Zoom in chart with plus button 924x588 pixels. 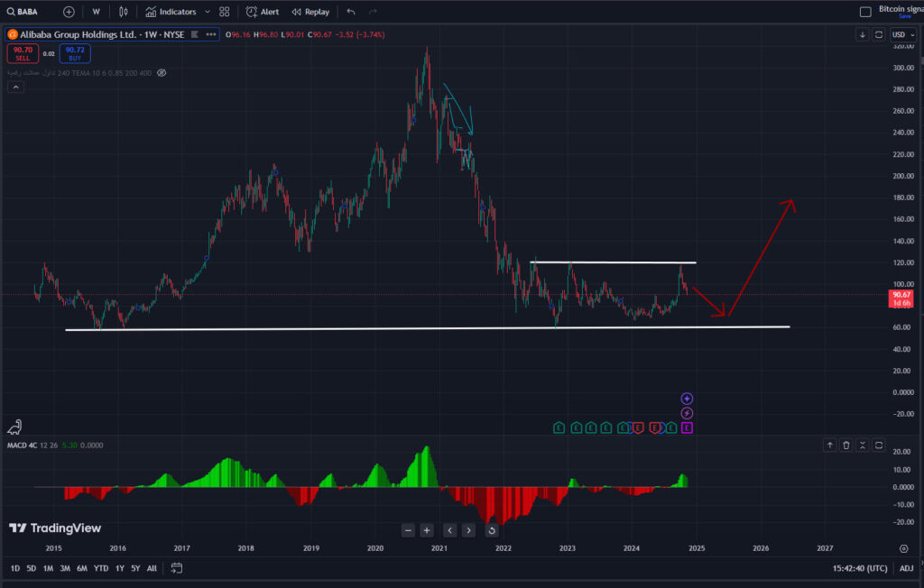pyautogui.click(x=427, y=530)
